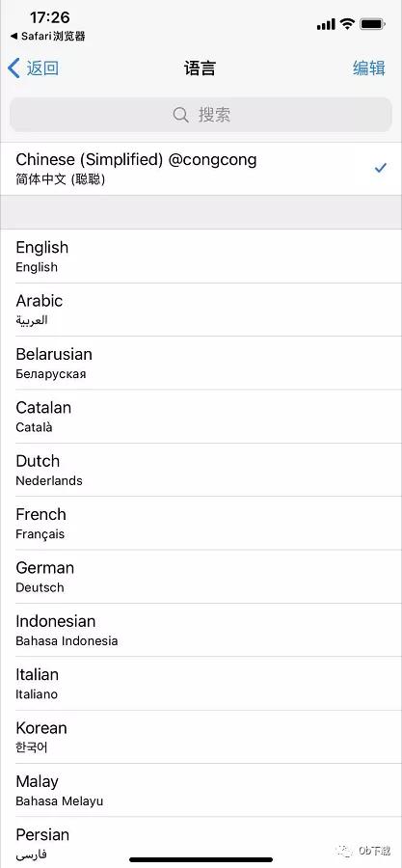Pick Dutch (Nederlands) language
The width and height of the screenshot is (402, 868).
tap(201, 470)
